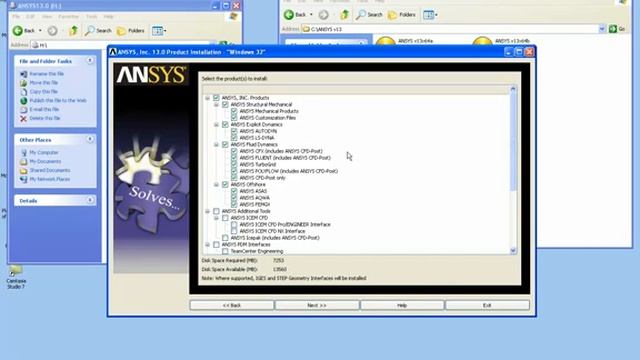Collapse the ANSYS Structural Mechanical node

tap(217, 104)
